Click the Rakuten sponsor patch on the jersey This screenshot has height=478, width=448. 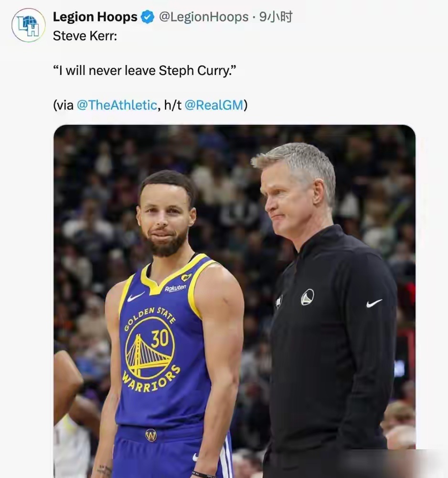click(x=175, y=288)
